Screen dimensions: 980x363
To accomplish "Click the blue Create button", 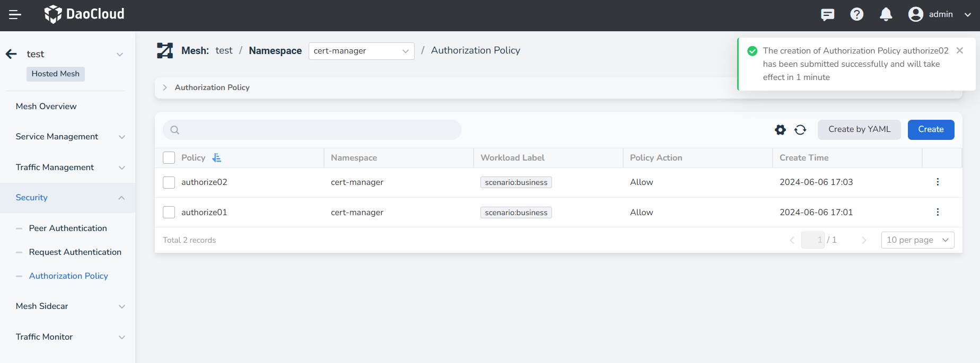I will [931, 130].
